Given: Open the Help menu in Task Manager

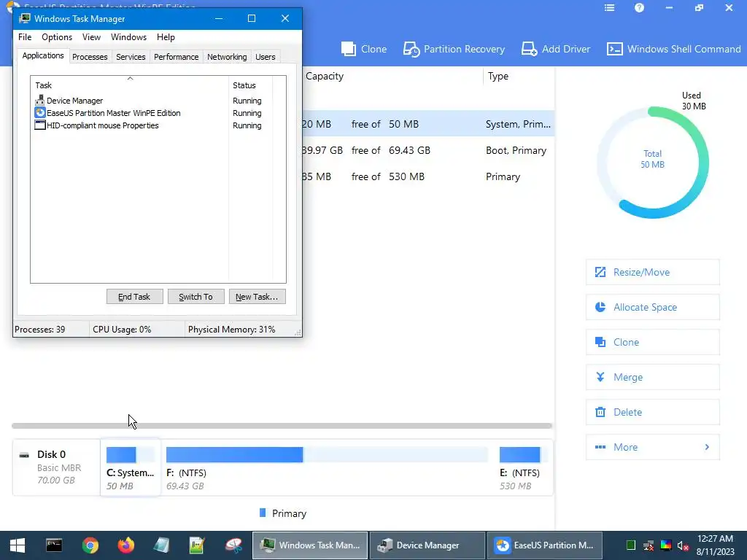Looking at the screenshot, I should click(x=166, y=37).
